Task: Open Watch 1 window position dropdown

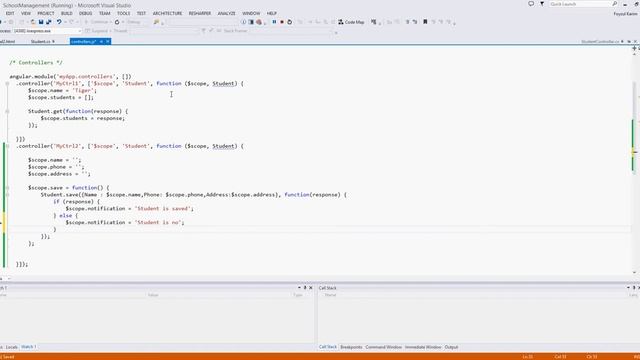Action: 299,288
